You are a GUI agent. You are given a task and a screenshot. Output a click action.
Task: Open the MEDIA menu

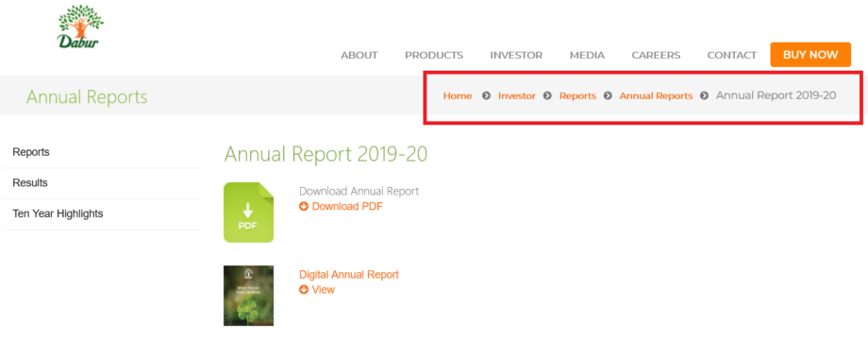pos(588,56)
